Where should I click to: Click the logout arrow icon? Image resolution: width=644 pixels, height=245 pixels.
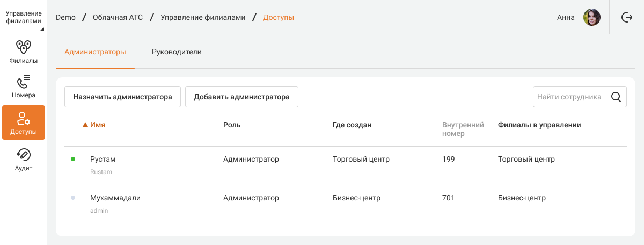click(x=626, y=17)
